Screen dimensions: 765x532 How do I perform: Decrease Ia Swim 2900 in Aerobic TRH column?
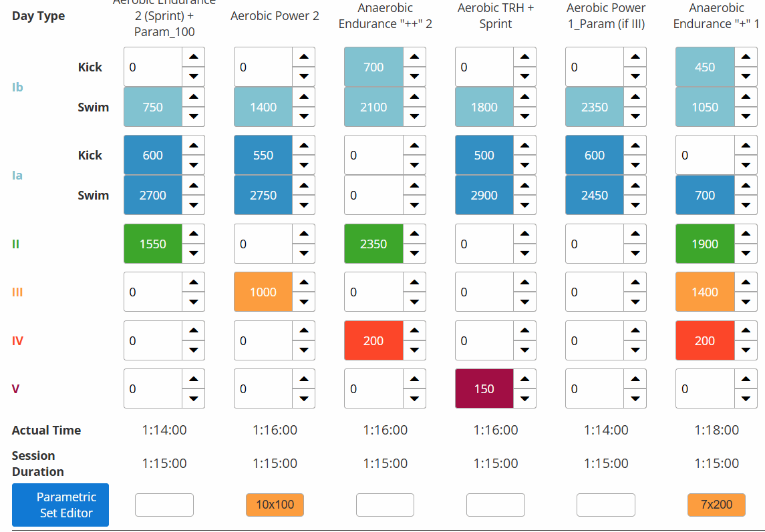[524, 204]
